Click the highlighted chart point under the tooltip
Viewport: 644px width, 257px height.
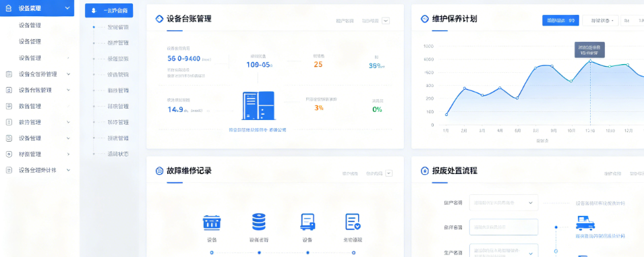coord(590,61)
